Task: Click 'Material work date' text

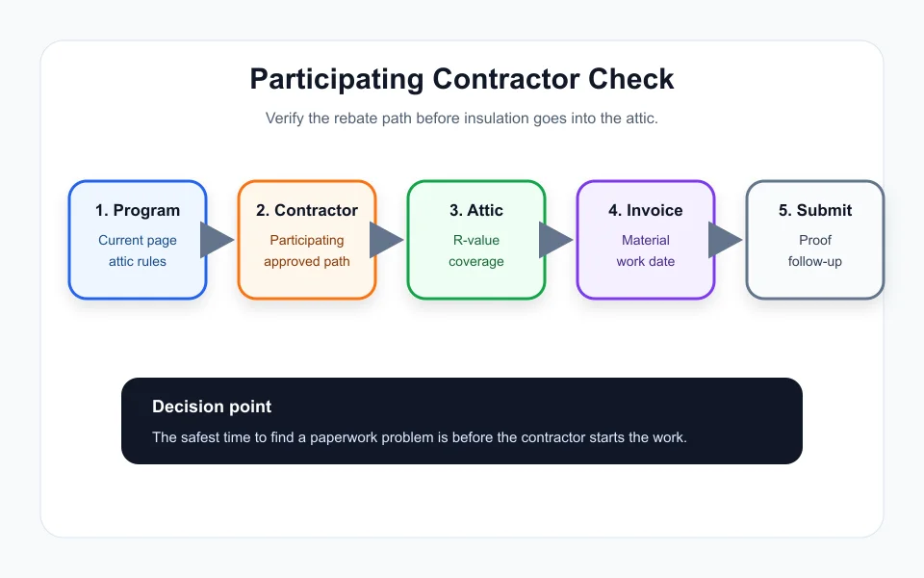Action: (646, 250)
